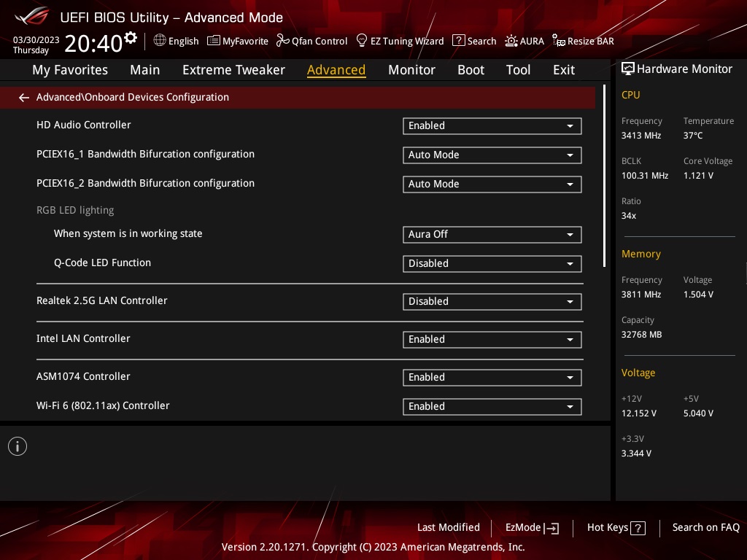Click the BCLK value 100.31 MHz
Image resolution: width=747 pixels, height=560 pixels.
click(645, 176)
